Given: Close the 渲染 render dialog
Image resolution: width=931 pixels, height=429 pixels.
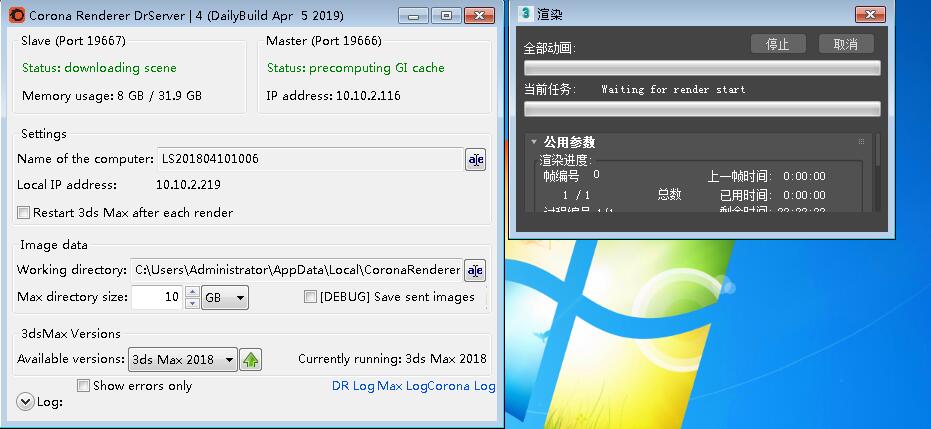Looking at the screenshot, I should pos(870,14).
